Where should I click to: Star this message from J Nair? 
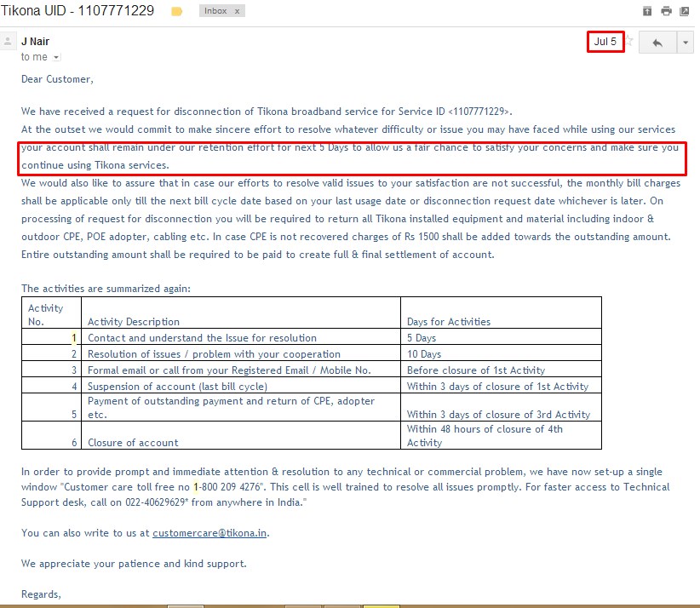click(629, 41)
